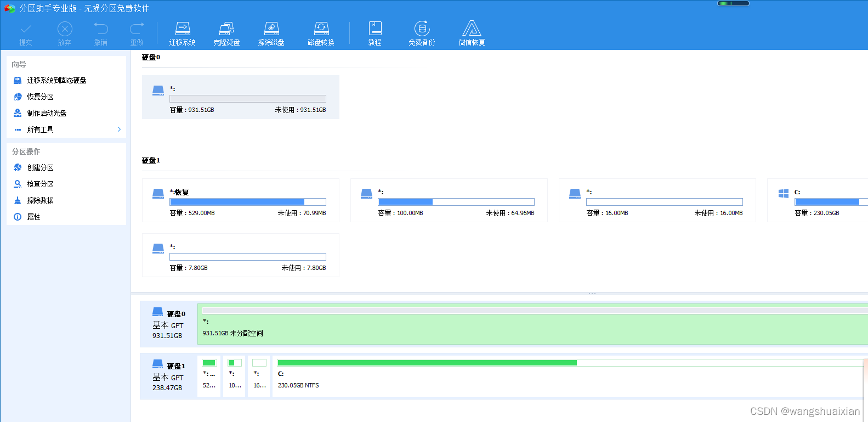The height and width of the screenshot is (422, 868).
Task: Click the text 容量 : 16.00MB
Action: tap(607, 213)
